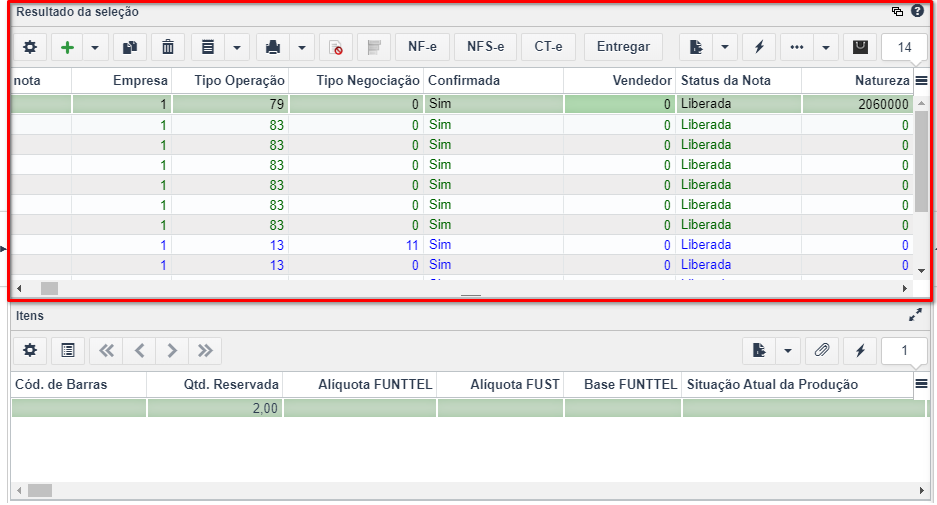Click scroll down arrow in Resultado grid
The width and height of the screenshot is (937, 505).
921,271
